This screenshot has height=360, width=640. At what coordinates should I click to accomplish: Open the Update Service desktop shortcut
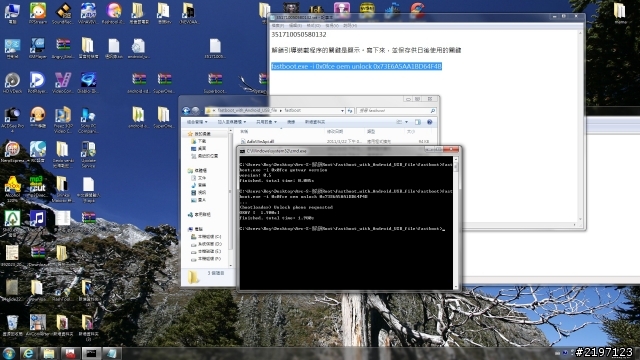click(88, 154)
